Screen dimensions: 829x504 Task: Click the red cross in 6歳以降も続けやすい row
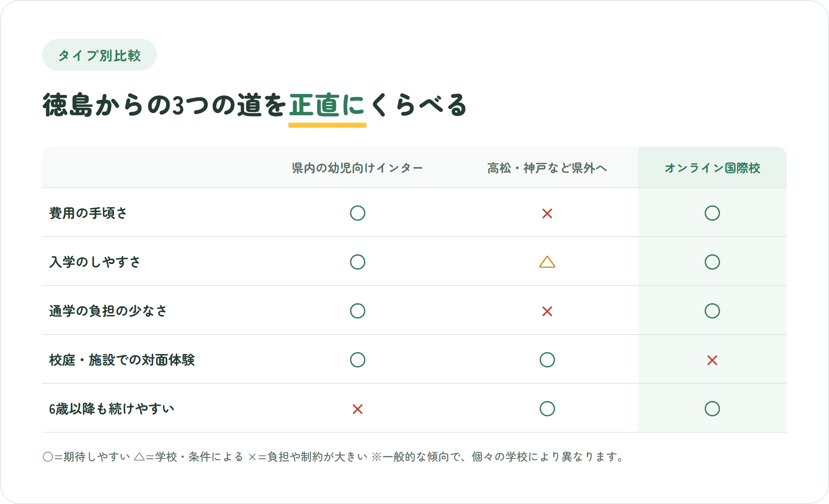357,409
